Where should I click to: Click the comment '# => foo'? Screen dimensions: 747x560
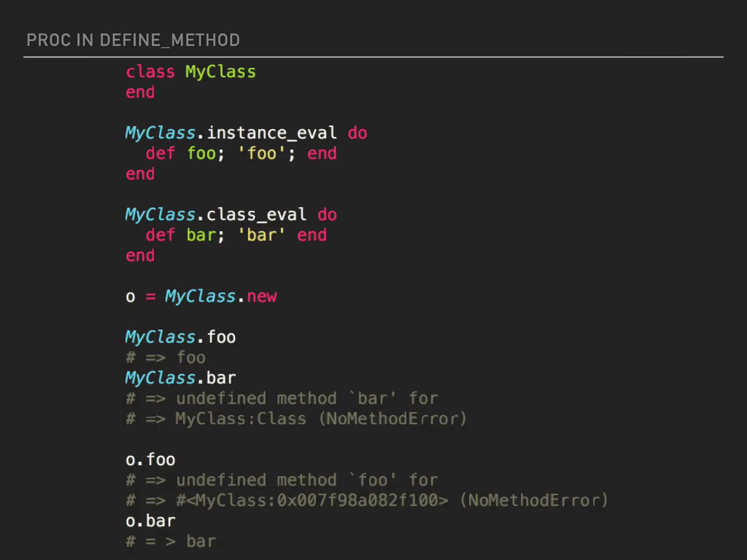tap(166, 358)
